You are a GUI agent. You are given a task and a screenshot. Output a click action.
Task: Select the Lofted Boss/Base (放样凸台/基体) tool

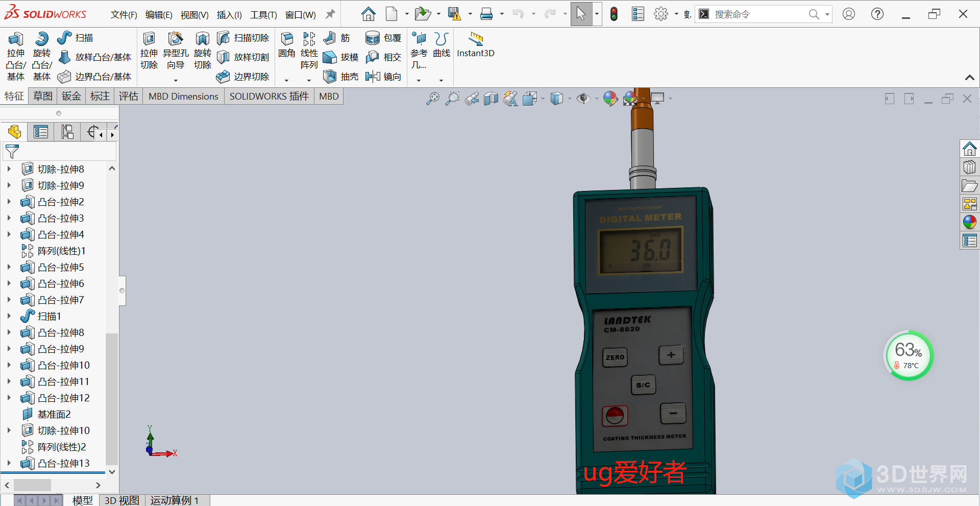[x=95, y=57]
